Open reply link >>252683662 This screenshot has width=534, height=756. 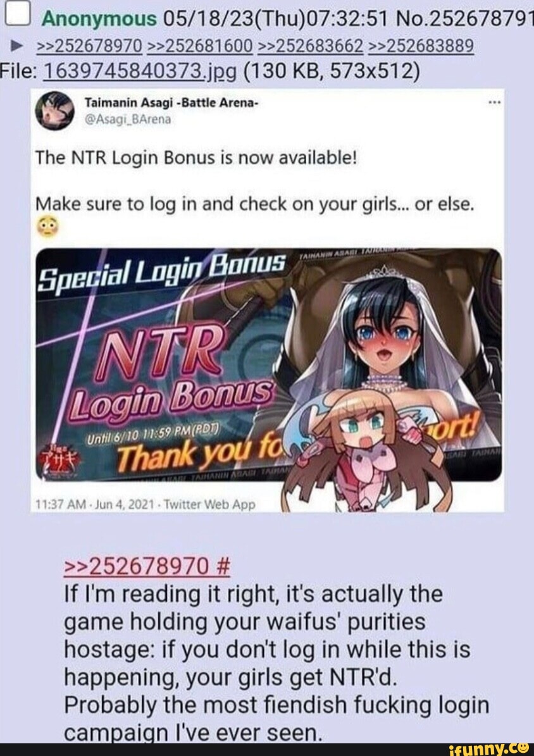pyautogui.click(x=311, y=46)
